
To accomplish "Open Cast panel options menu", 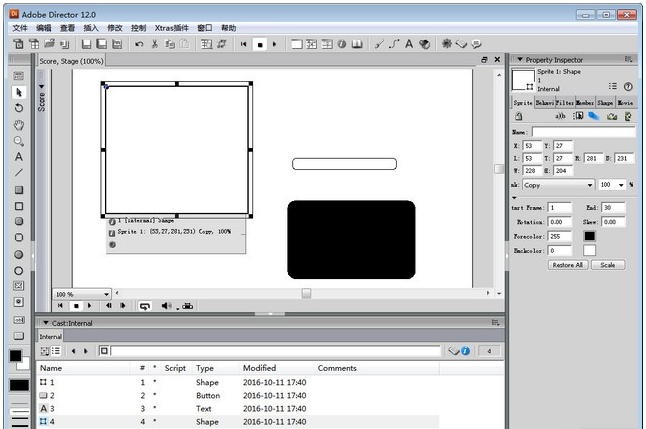I will (495, 323).
